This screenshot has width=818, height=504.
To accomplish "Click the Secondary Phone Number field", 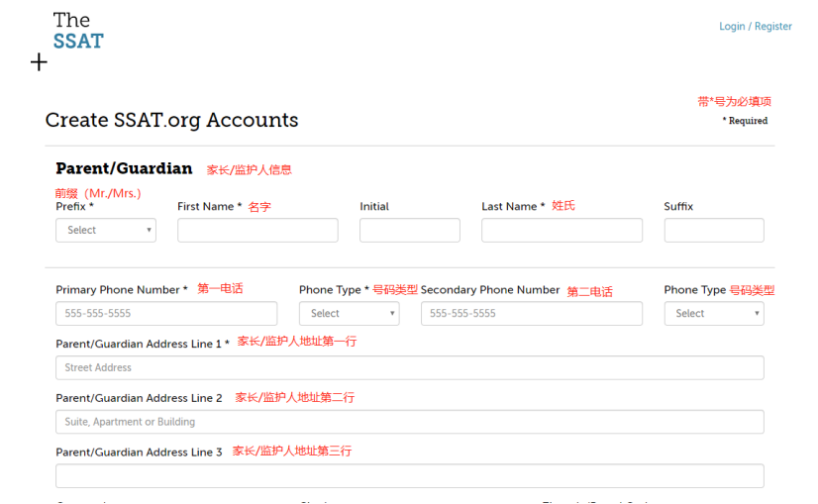I will 532,314.
